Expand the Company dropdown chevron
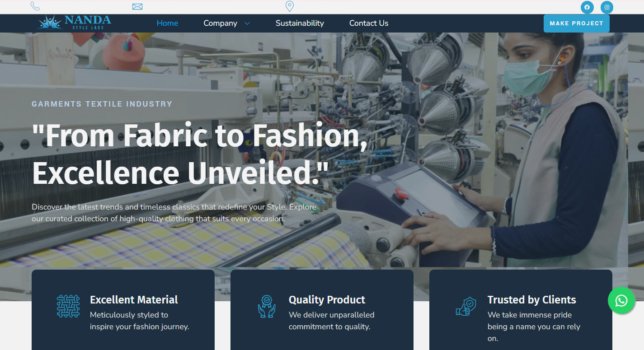 coord(247,23)
